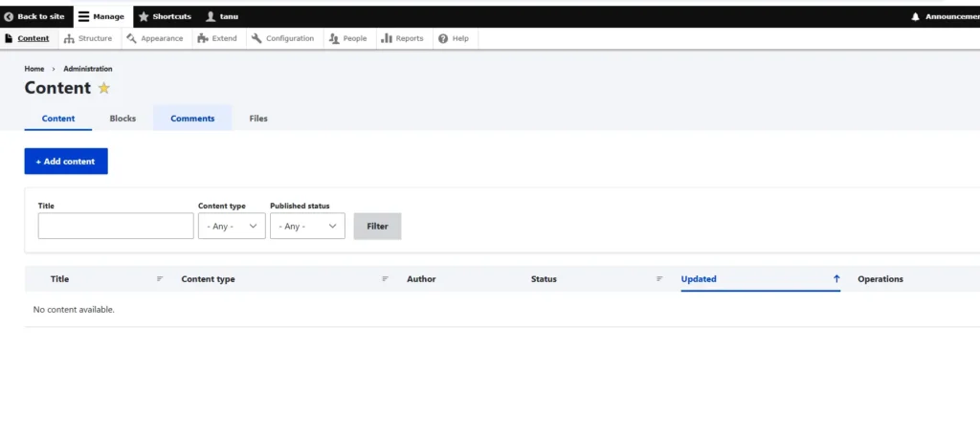Expand the Content type dropdown
The image size is (980, 436).
click(x=232, y=226)
